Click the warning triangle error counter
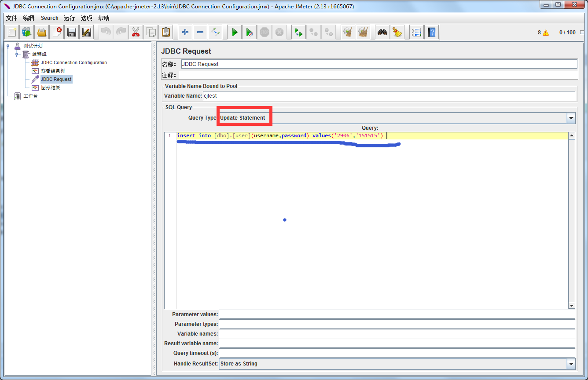 click(546, 33)
